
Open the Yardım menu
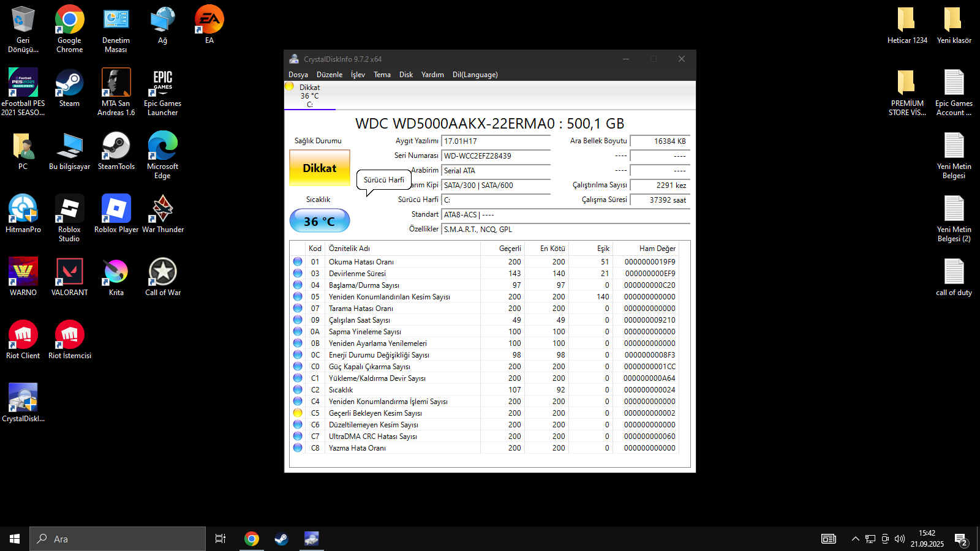(x=432, y=75)
